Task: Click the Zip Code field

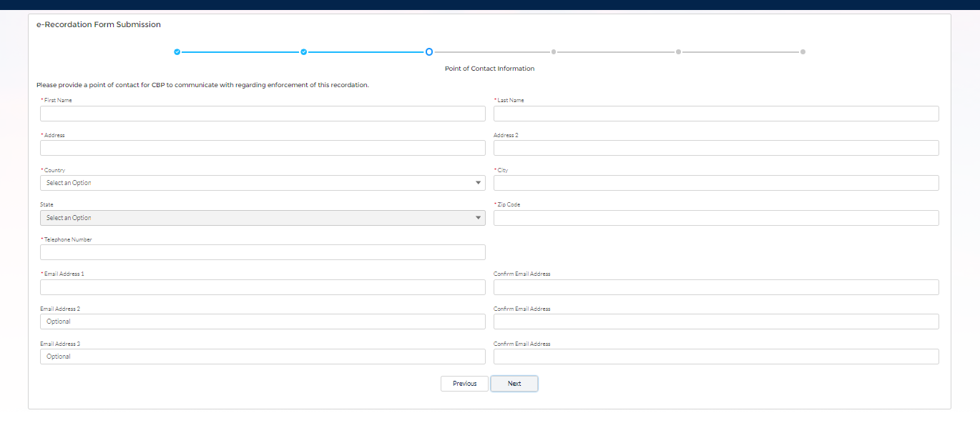Action: point(716,218)
